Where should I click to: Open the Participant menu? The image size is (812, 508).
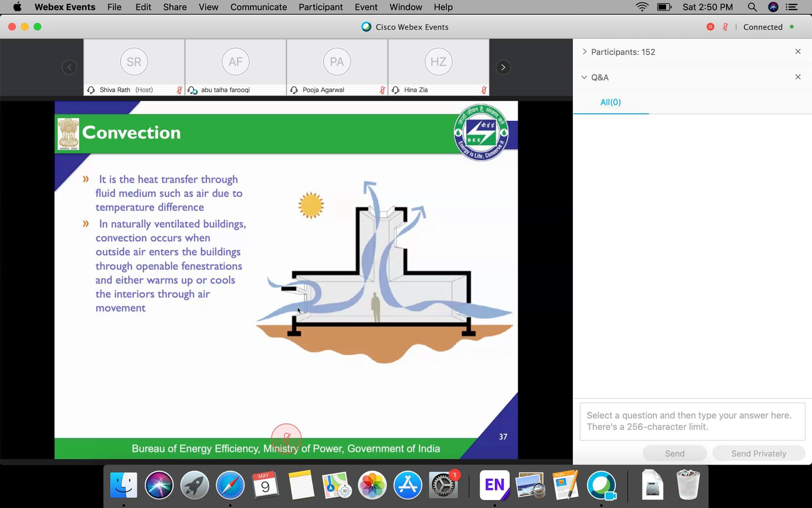click(x=320, y=7)
